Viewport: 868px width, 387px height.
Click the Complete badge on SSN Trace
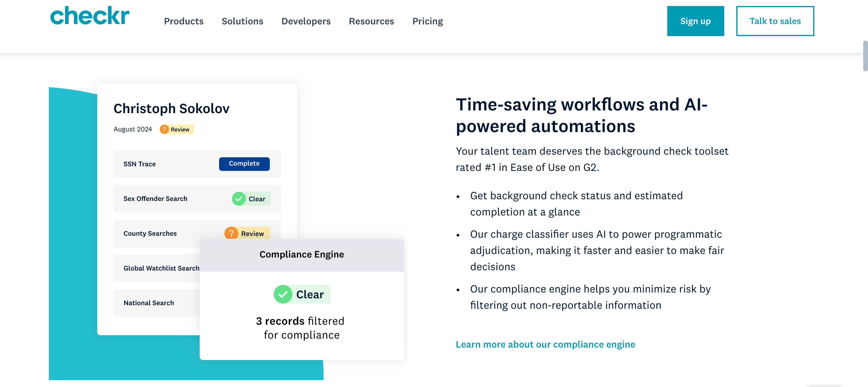coord(244,163)
